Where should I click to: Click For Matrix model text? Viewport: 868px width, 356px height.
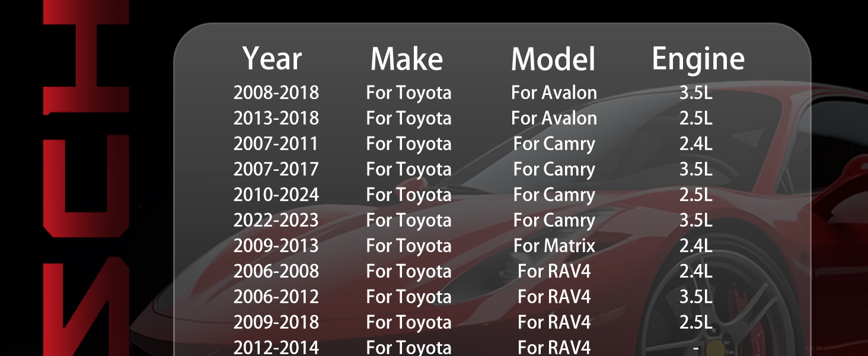554,246
